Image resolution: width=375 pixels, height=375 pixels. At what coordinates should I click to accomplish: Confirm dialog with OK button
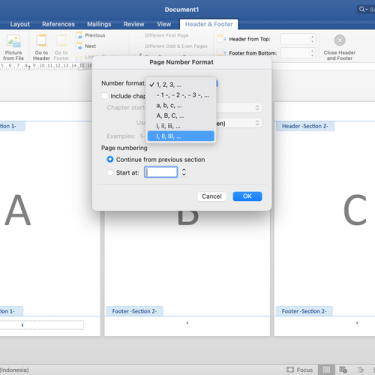pos(247,196)
